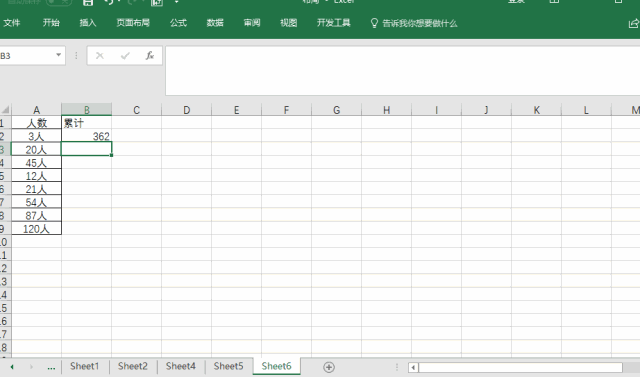Click cell containing 3人
640x377 pixels.
[36, 136]
